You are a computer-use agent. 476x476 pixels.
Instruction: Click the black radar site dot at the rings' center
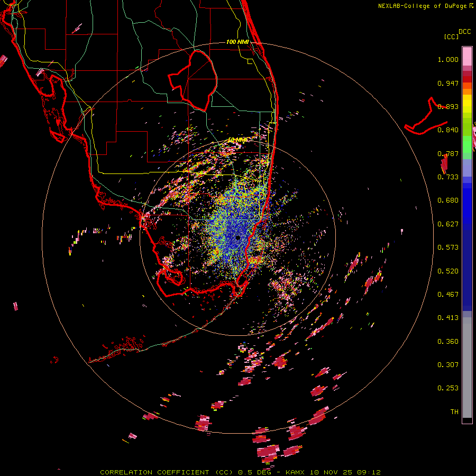[x=237, y=237]
